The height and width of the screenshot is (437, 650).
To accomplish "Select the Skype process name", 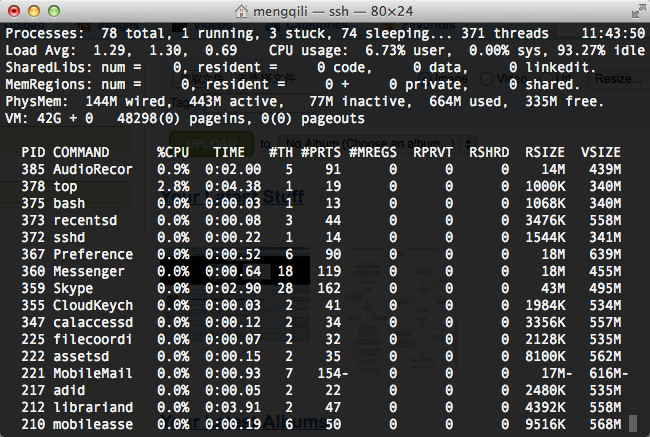I will click(73, 288).
